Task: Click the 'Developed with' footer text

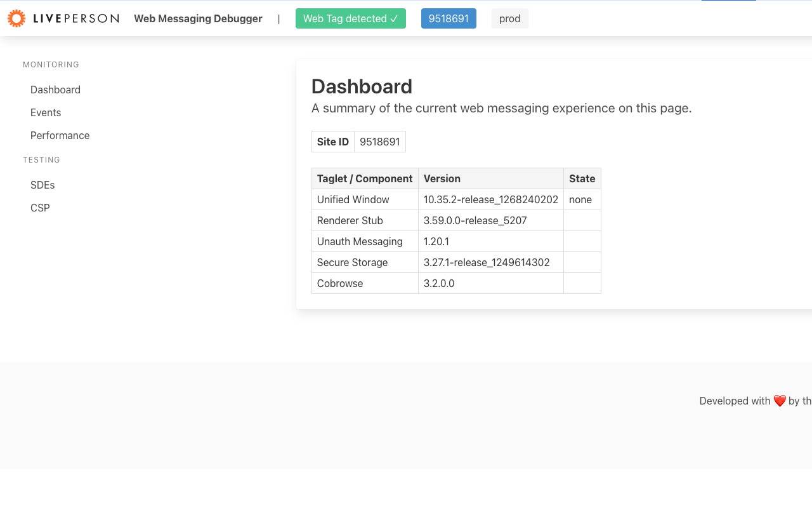Action: click(x=735, y=401)
